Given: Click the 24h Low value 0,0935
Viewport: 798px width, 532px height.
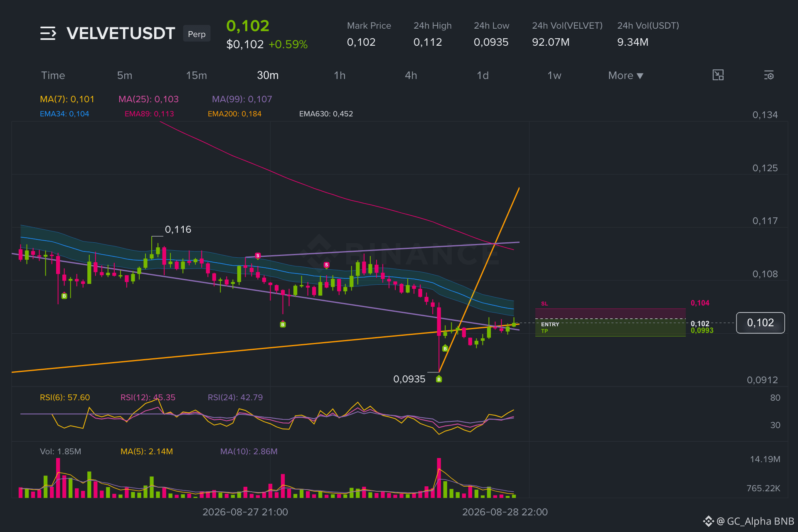Looking at the screenshot, I should (x=491, y=42).
